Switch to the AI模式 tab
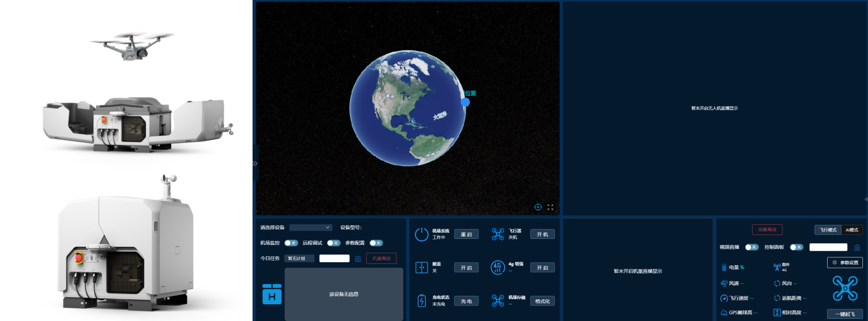The height and width of the screenshot is (321, 868). [852, 230]
